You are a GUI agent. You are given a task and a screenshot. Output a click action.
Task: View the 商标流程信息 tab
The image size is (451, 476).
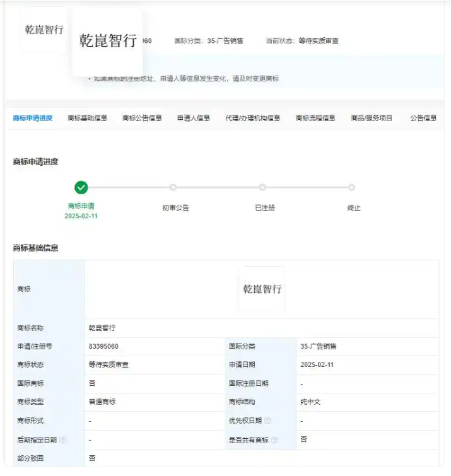(x=315, y=118)
